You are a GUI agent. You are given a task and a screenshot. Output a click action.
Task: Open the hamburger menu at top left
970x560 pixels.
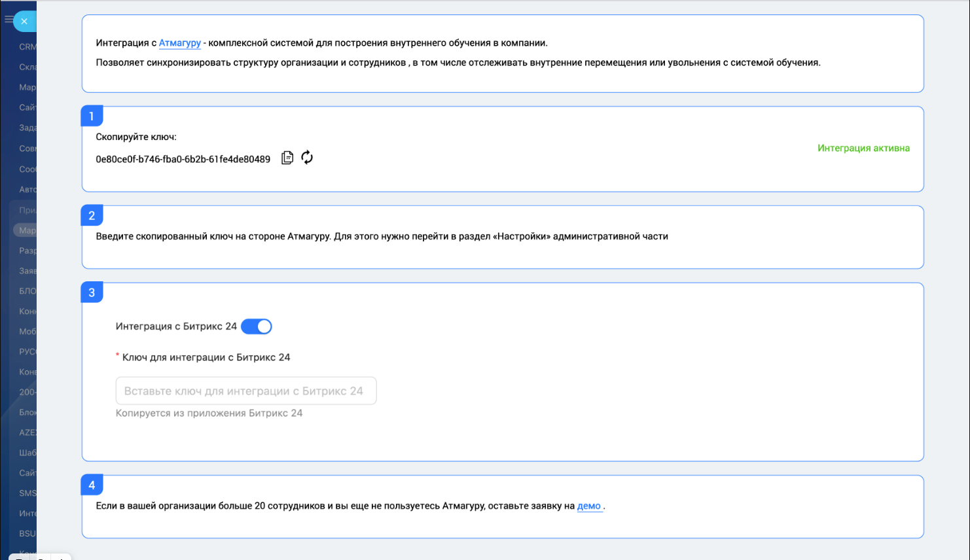[9, 20]
